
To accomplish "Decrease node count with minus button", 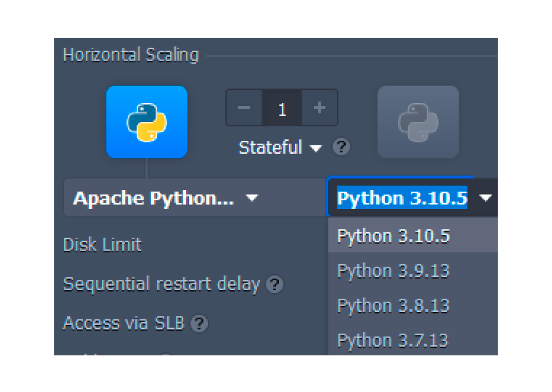I will pos(244,108).
